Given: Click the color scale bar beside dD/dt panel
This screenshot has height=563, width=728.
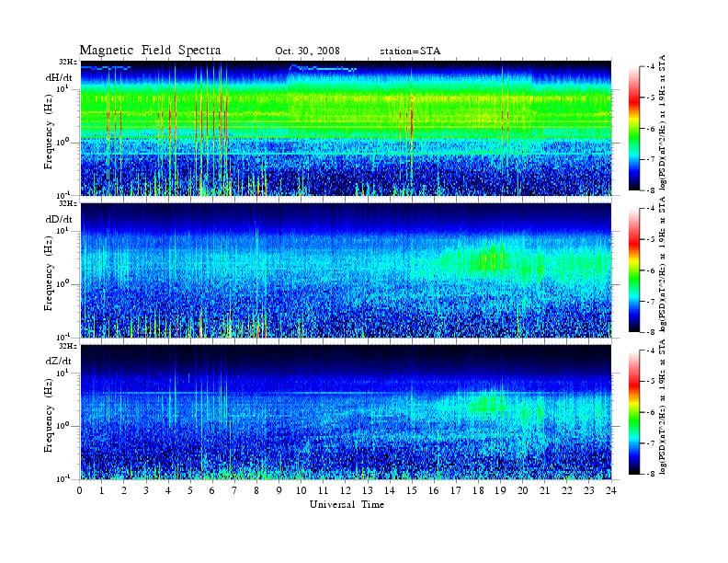Looking at the screenshot, I should pyautogui.click(x=633, y=270).
